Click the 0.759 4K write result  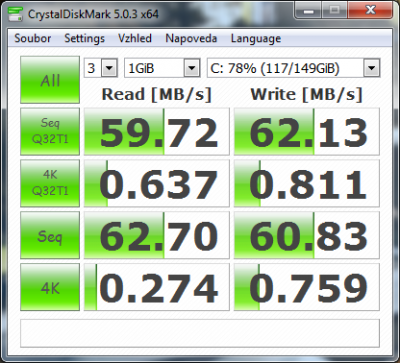[307, 287]
